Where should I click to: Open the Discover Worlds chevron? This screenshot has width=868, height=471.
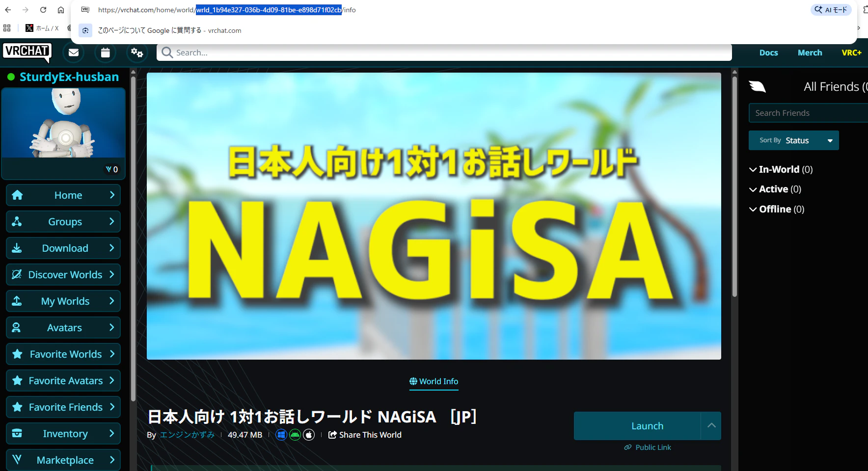tap(112, 274)
